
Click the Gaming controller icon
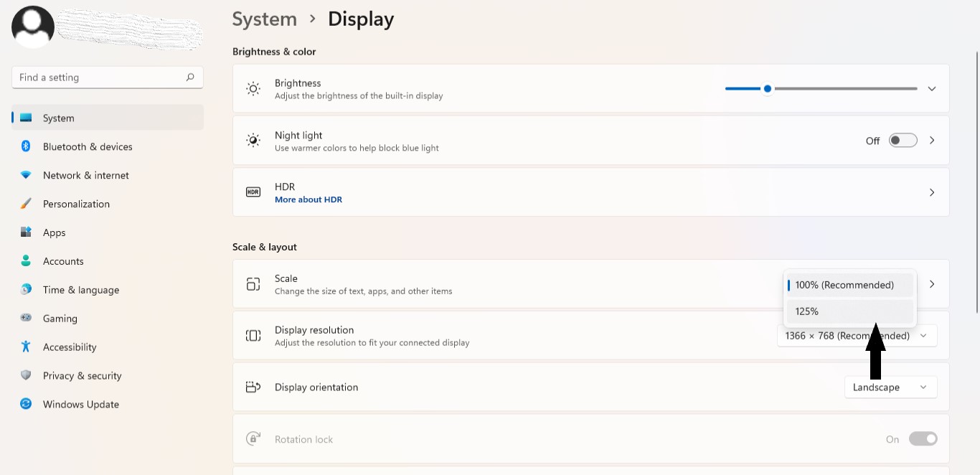[26, 318]
